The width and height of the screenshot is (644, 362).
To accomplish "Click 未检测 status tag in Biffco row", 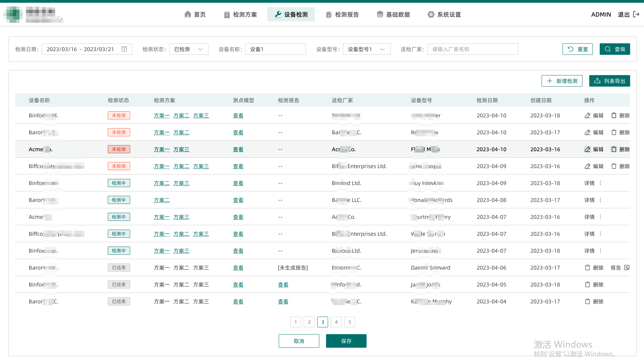I will tap(119, 166).
